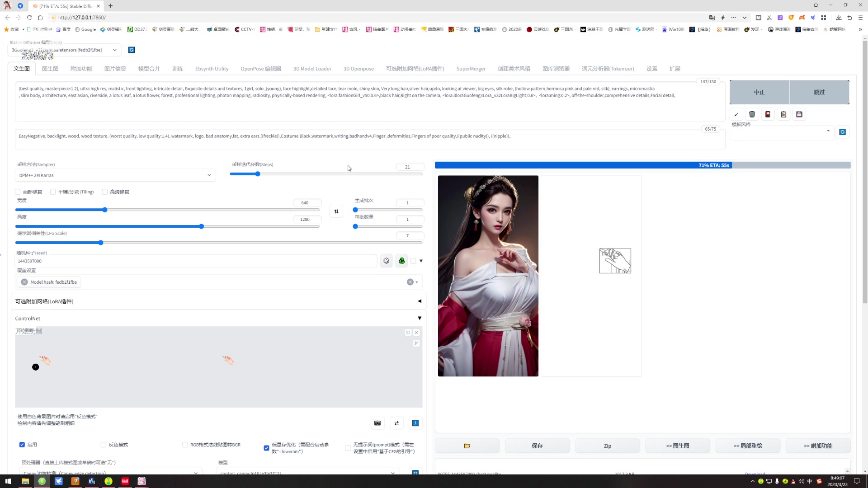Save current prompt as style (floppy icon)
Viewport: 868px width, 488px height.
click(799, 114)
